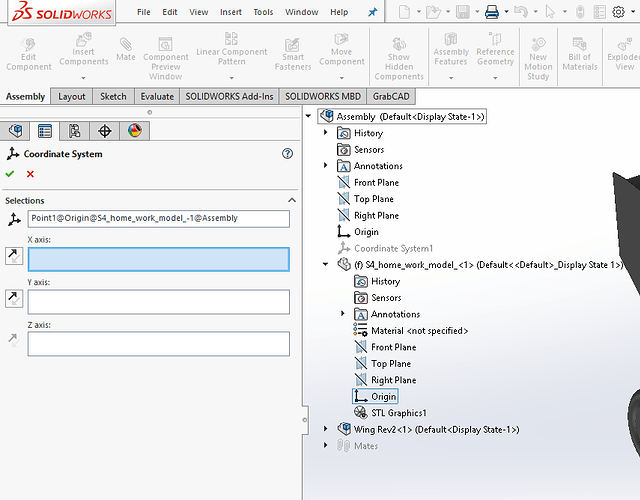Click the Y axis selection field
This screenshot has width=640, height=500.
(158, 302)
